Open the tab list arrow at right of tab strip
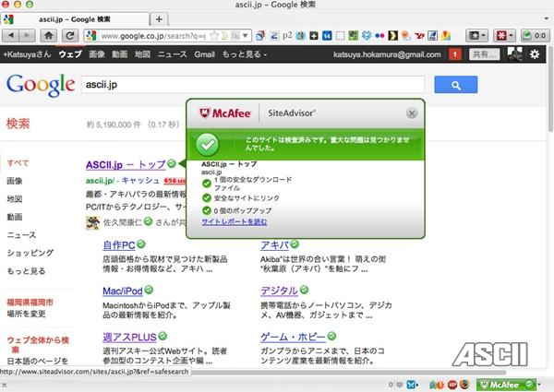 (x=547, y=18)
